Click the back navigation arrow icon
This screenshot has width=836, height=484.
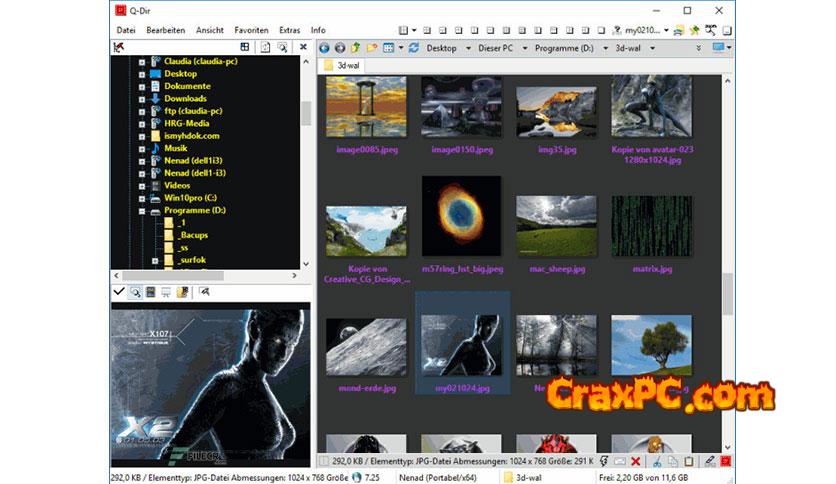point(325,48)
